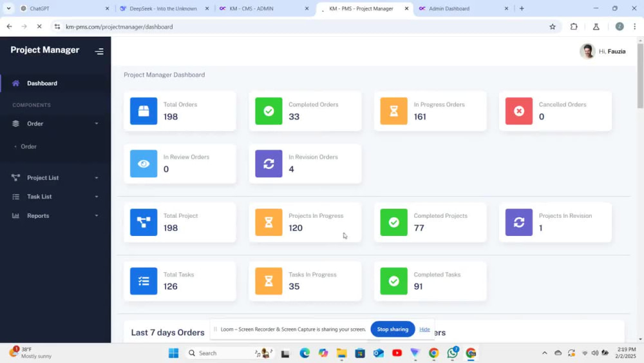Click the purple Projects In Revision refresh icon
This screenshot has height=363, width=644.
pos(518,222)
